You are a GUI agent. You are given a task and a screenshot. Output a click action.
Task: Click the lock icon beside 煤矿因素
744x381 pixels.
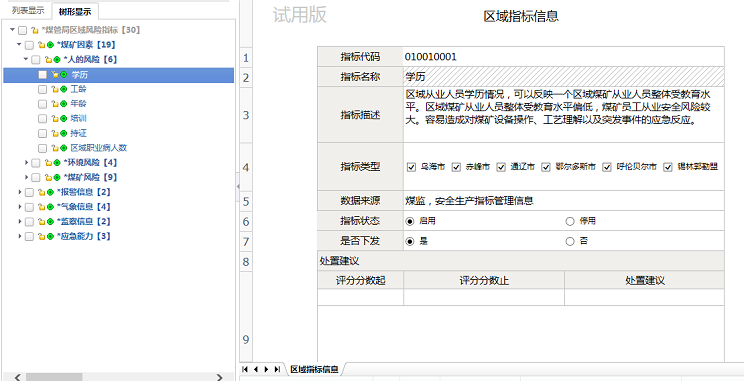pyautogui.click(x=41, y=45)
